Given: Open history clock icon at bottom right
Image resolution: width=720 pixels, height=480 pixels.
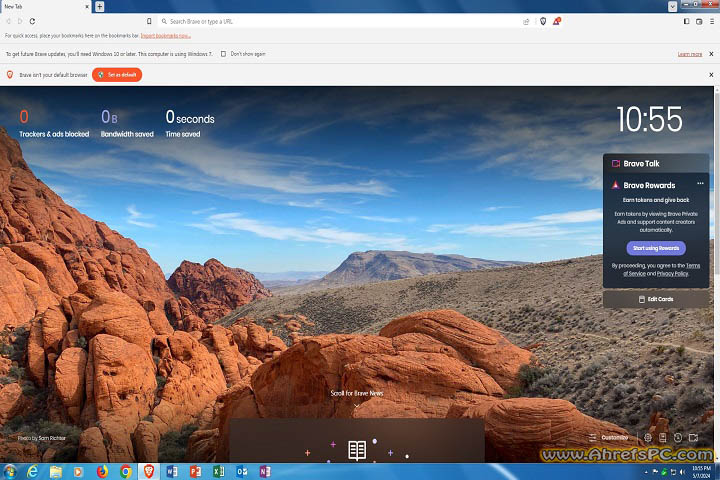Looking at the screenshot, I should tap(678, 437).
